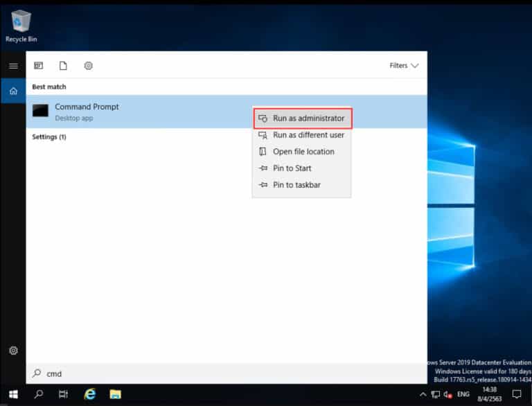Click the Desktop app subtitle text
The image size is (532, 406).
[x=74, y=118]
